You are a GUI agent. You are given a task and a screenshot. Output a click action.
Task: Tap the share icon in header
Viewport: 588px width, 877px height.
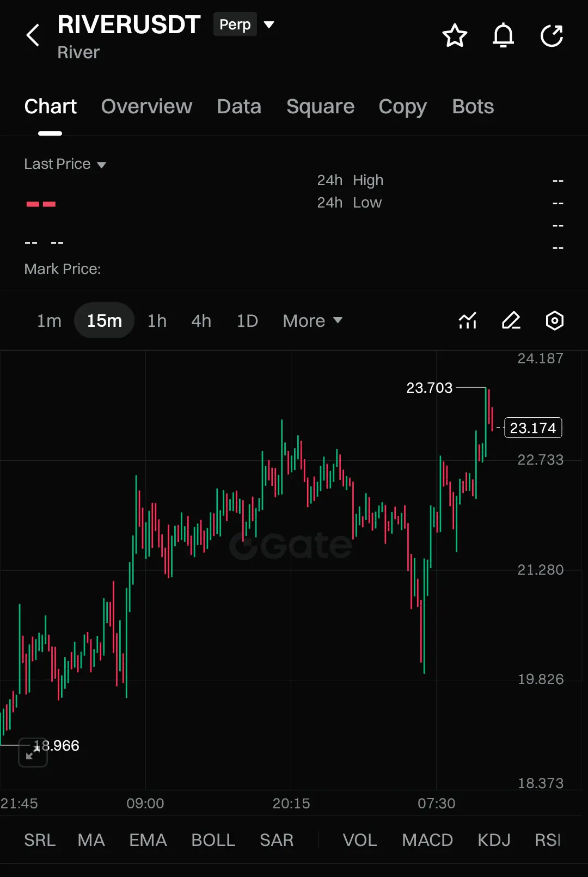552,36
